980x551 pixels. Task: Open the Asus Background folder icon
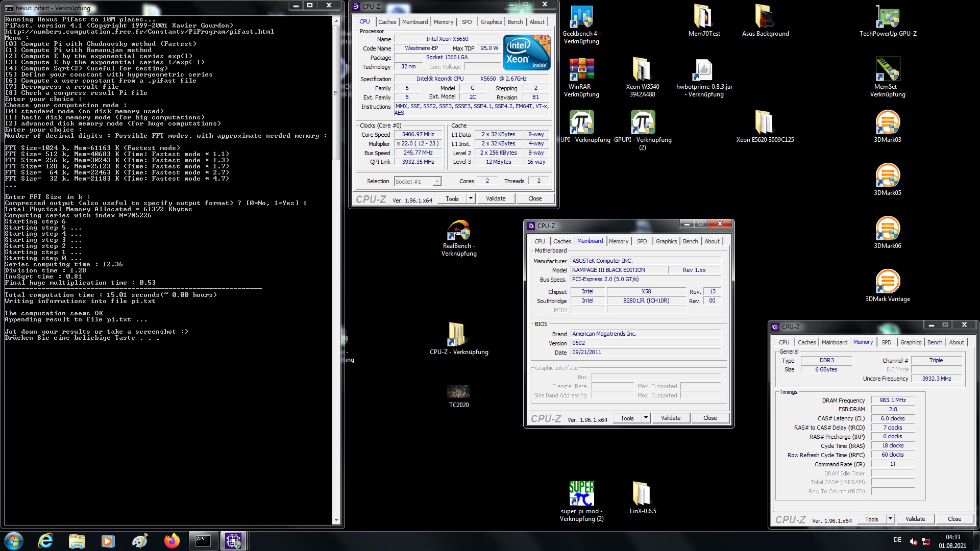(x=765, y=21)
